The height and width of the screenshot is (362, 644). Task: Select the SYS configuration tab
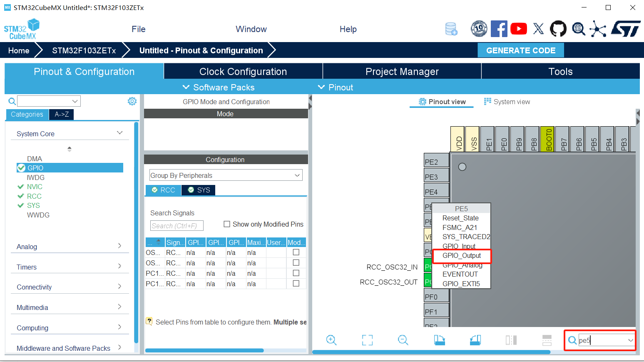199,190
